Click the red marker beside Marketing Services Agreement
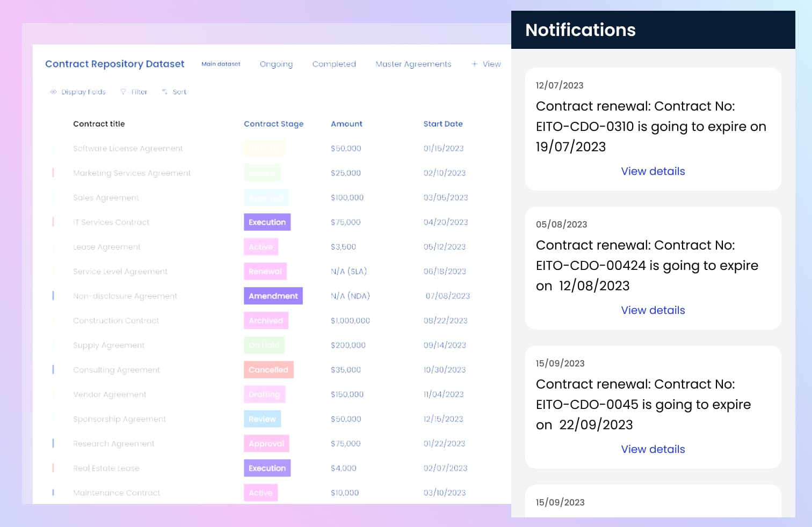The width and height of the screenshot is (812, 527). tap(53, 173)
